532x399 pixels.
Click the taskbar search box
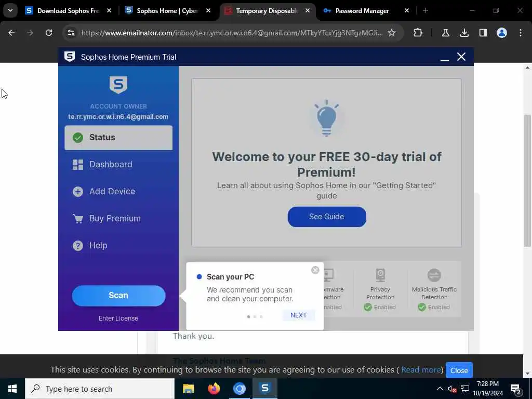point(100,389)
